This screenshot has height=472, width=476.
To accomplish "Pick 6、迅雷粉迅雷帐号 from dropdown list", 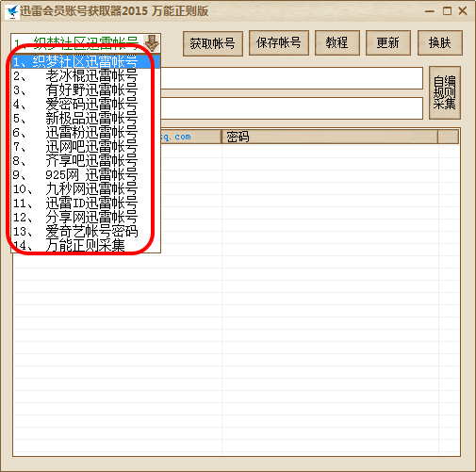I will pyautogui.click(x=86, y=132).
